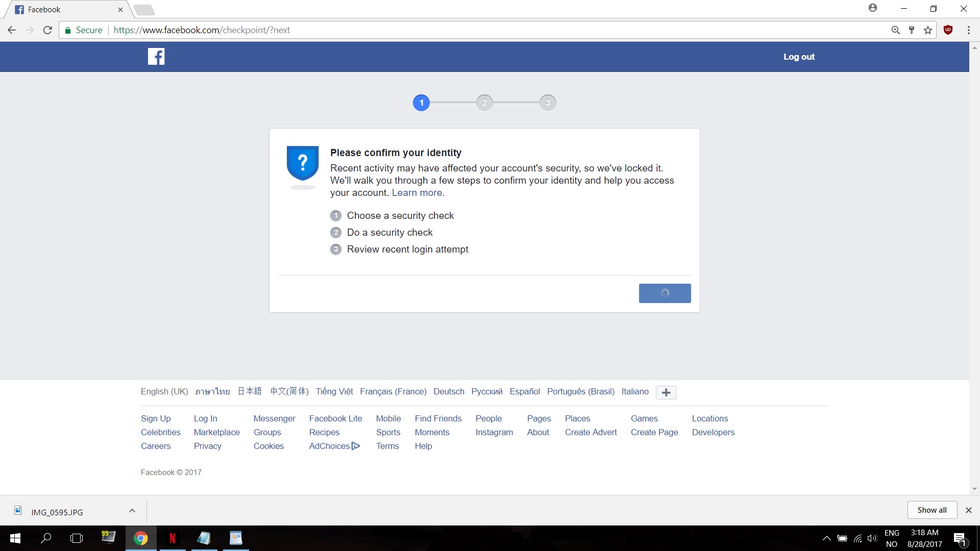
Task: Switch language to Español
Action: 525,391
